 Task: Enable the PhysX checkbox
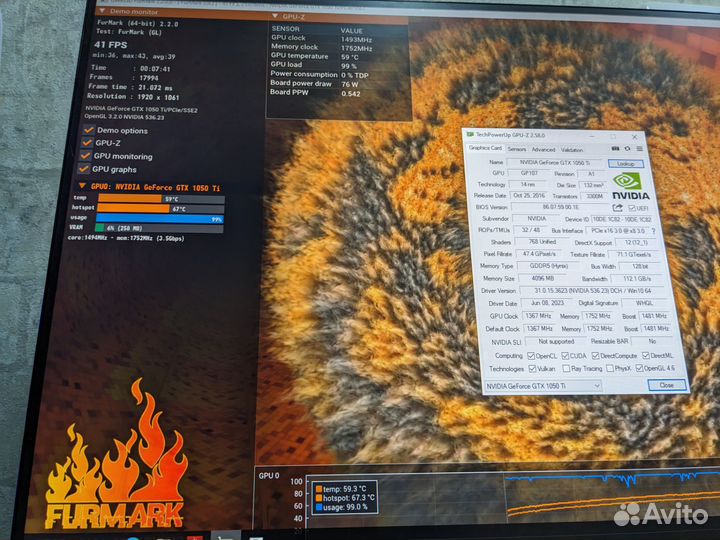coord(610,368)
